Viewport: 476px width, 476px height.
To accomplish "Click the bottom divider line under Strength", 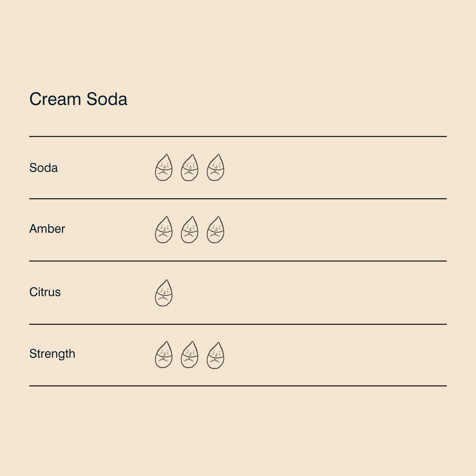I will click(238, 386).
